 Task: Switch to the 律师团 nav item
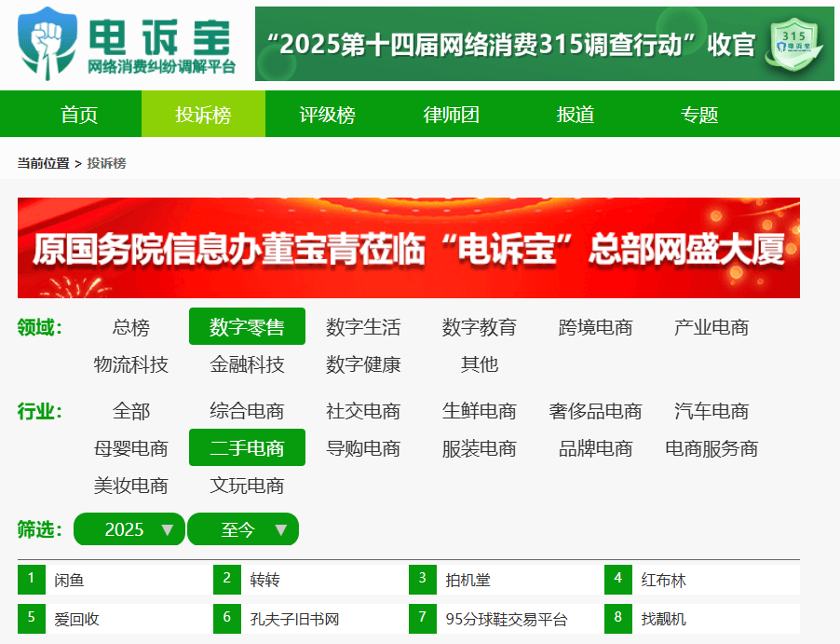click(x=452, y=115)
